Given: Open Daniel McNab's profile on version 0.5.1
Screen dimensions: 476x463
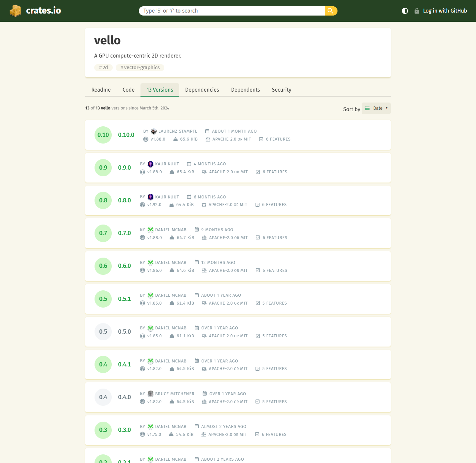Looking at the screenshot, I should pos(171,295).
